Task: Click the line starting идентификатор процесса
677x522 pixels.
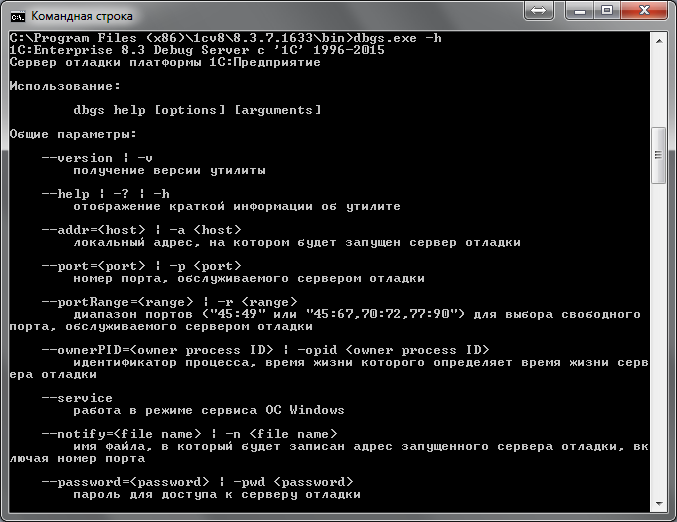Action: tap(361, 362)
